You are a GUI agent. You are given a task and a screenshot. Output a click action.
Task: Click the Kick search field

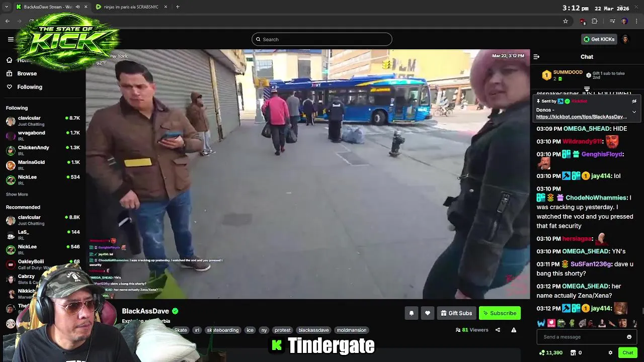tap(322, 39)
